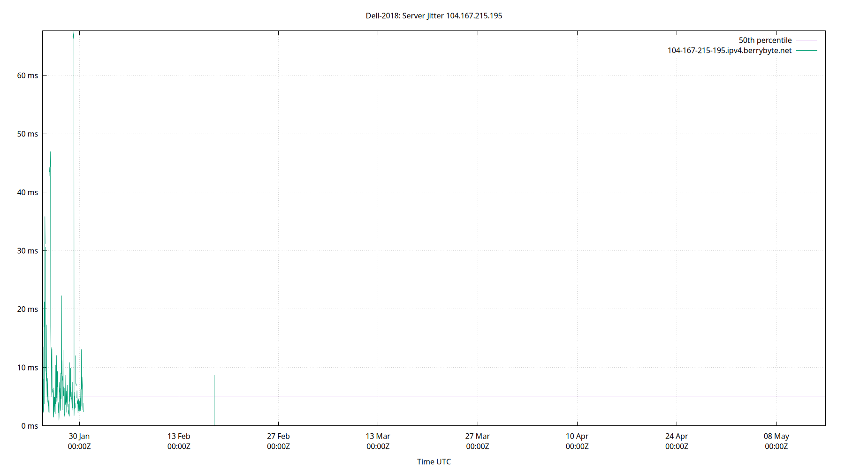Click the 24 Apr 00:00Z timestamp
The width and height of the screenshot is (868, 469).
click(x=677, y=446)
